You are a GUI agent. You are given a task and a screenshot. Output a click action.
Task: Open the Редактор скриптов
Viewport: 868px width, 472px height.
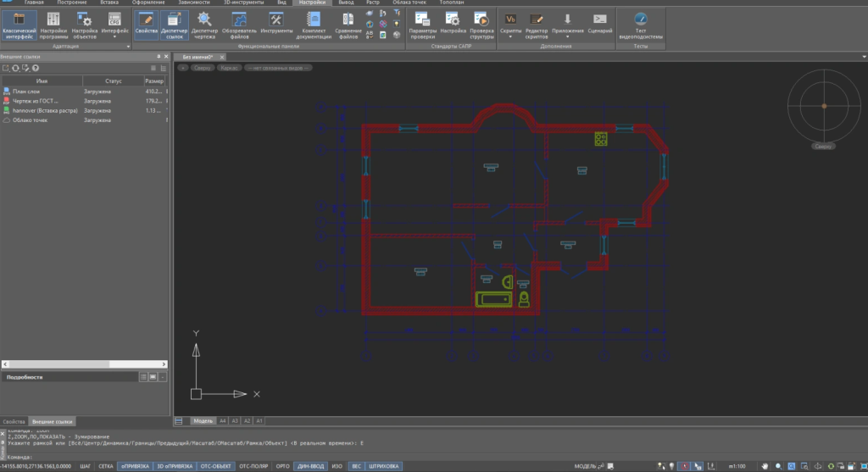pos(537,25)
